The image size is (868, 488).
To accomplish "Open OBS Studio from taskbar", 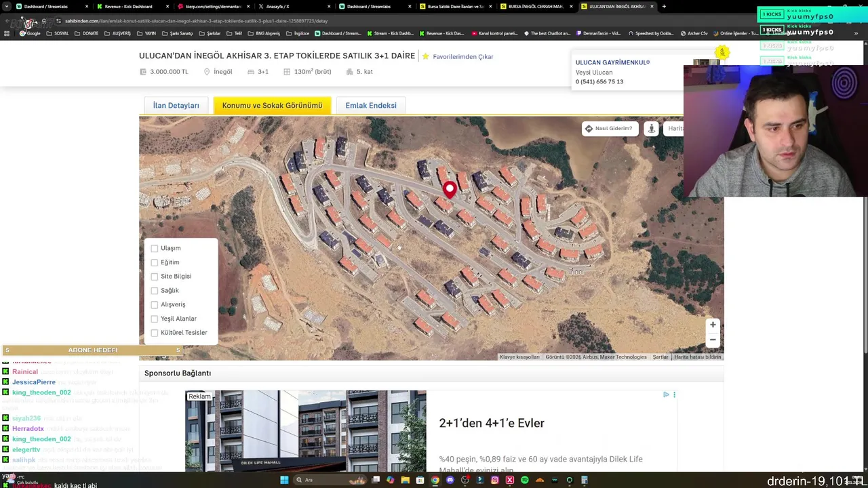I will (465, 480).
